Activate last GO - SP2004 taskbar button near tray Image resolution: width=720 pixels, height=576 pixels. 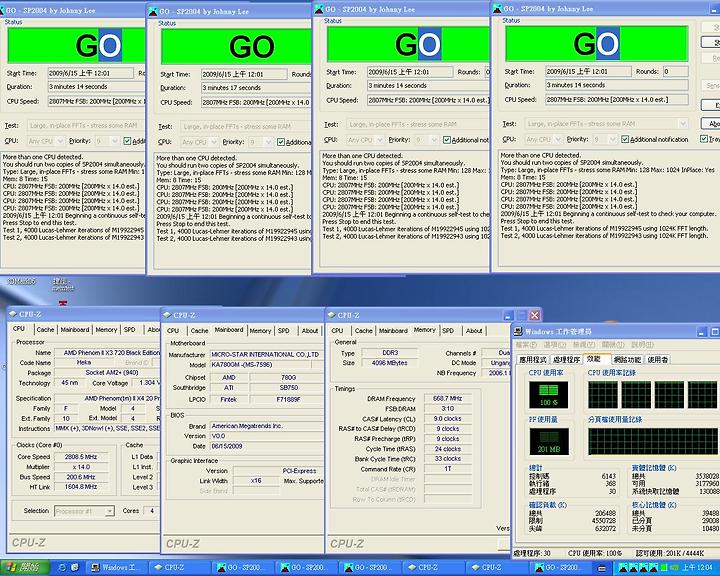click(561, 567)
